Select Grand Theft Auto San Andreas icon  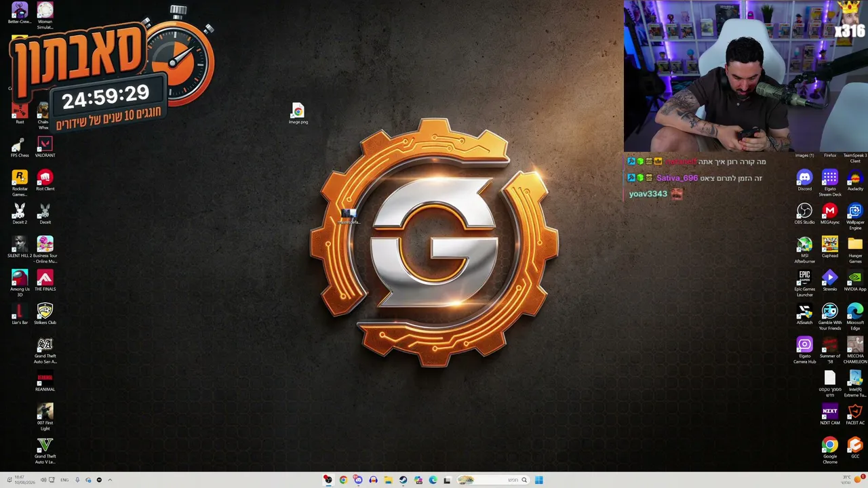coord(45,350)
